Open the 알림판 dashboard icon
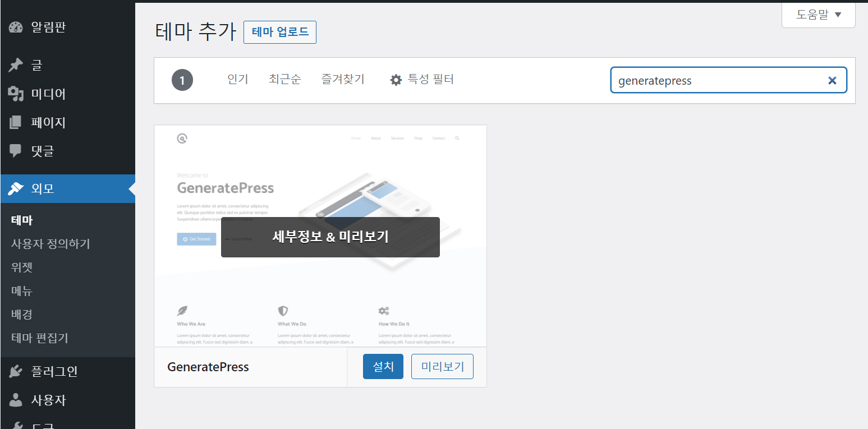The image size is (868, 429). (16, 27)
